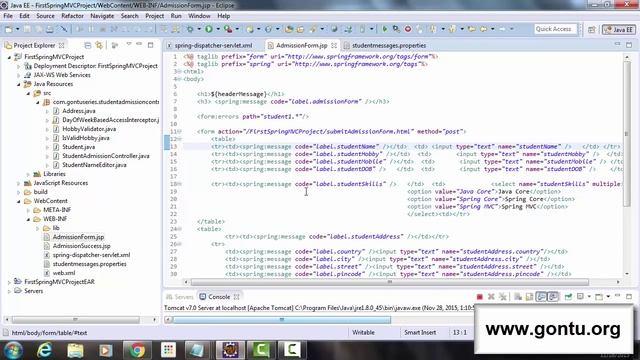Screen dimensions: 640x360
Task: Select studentmessages.properties in tree
Action: click(x=89, y=264)
